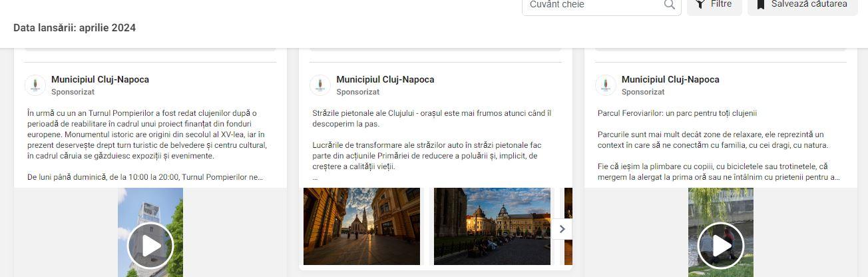Expand the truncated Turnul Pompierilor ad text
The image size is (868, 277).
260,177
